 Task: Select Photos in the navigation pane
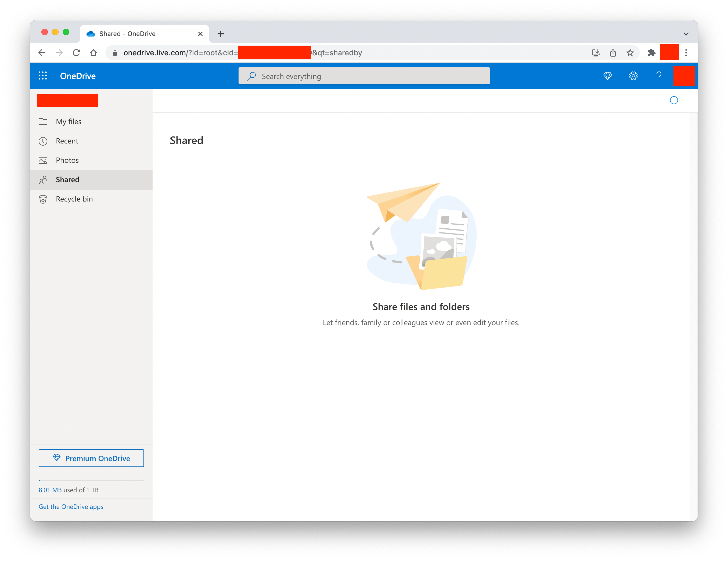(x=67, y=160)
